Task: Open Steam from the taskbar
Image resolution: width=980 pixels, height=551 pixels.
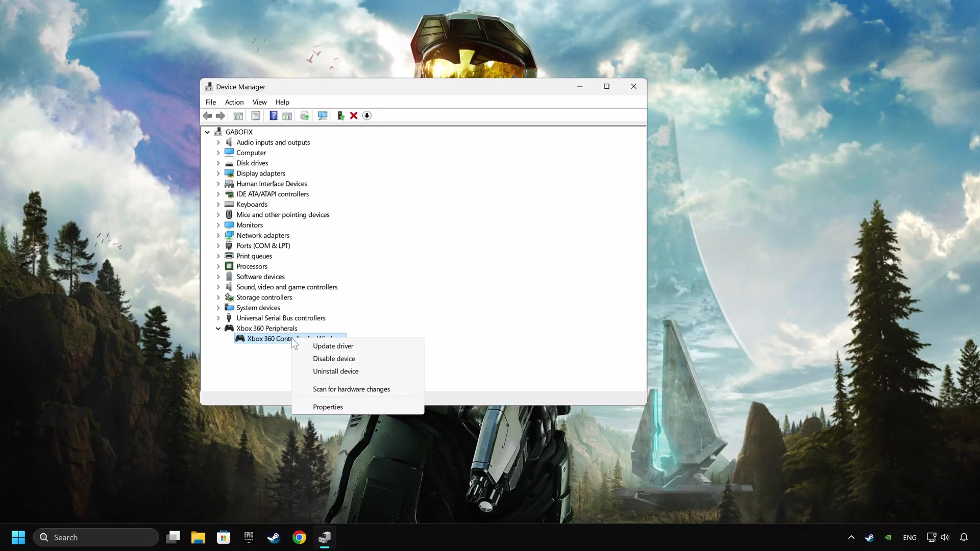Action: click(274, 537)
